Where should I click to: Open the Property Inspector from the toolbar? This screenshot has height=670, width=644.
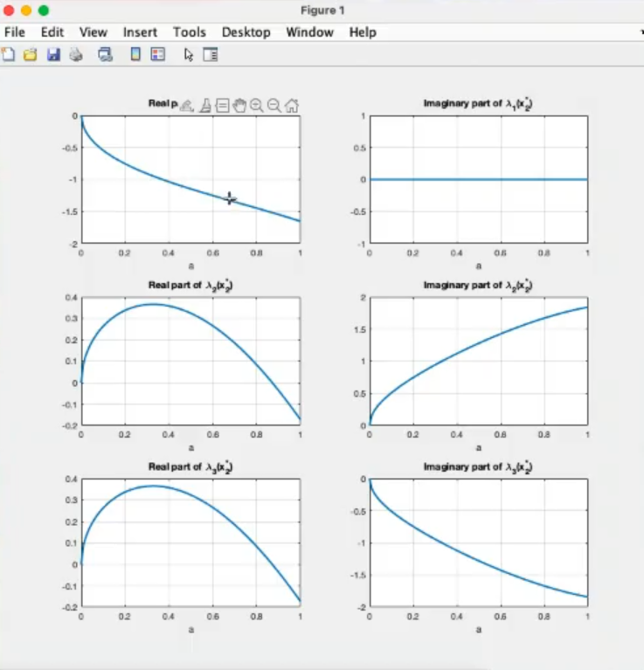[x=211, y=55]
